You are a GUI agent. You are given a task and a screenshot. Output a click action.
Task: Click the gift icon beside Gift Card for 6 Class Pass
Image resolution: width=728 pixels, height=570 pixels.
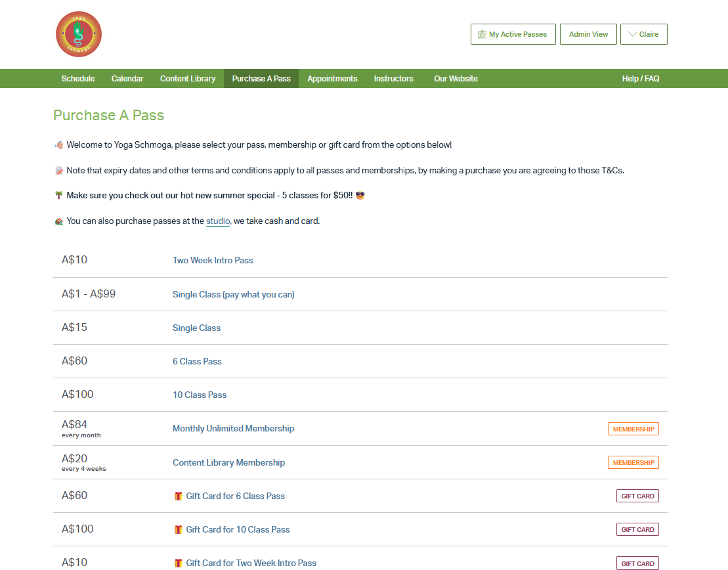click(x=178, y=496)
